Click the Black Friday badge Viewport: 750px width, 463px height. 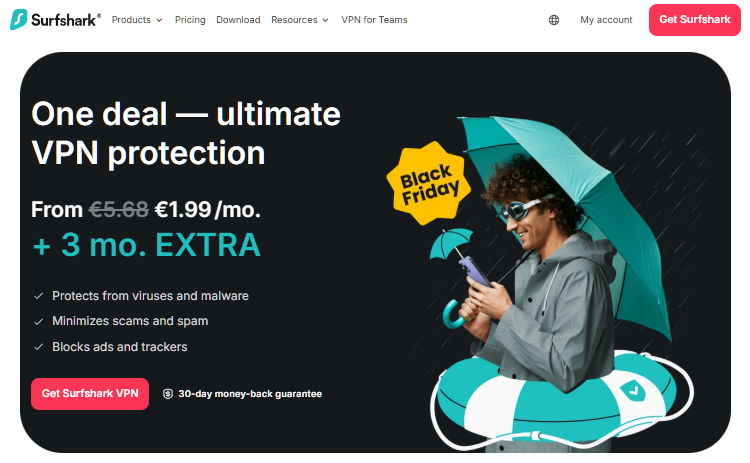[429, 184]
